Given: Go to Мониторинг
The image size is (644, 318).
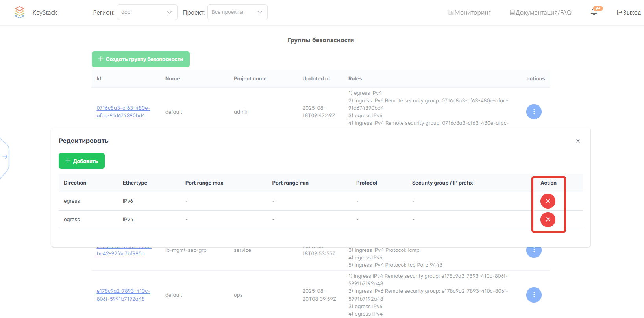Looking at the screenshot, I should pyautogui.click(x=469, y=13).
